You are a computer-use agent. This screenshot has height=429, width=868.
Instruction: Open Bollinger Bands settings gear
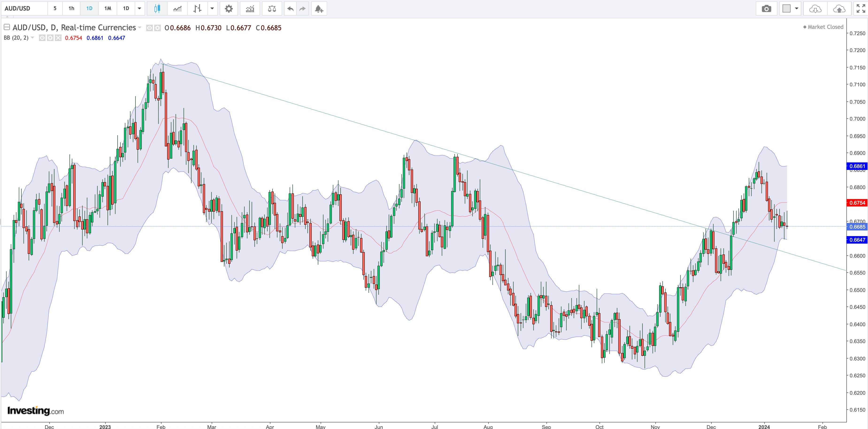[x=50, y=38]
